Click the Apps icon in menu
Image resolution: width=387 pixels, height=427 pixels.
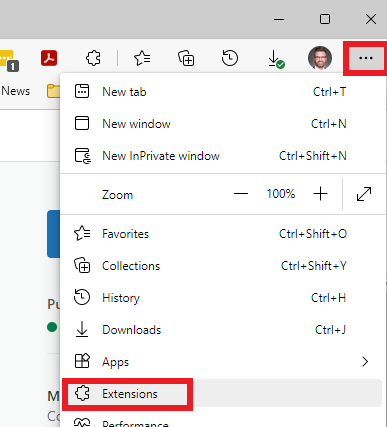(x=82, y=361)
